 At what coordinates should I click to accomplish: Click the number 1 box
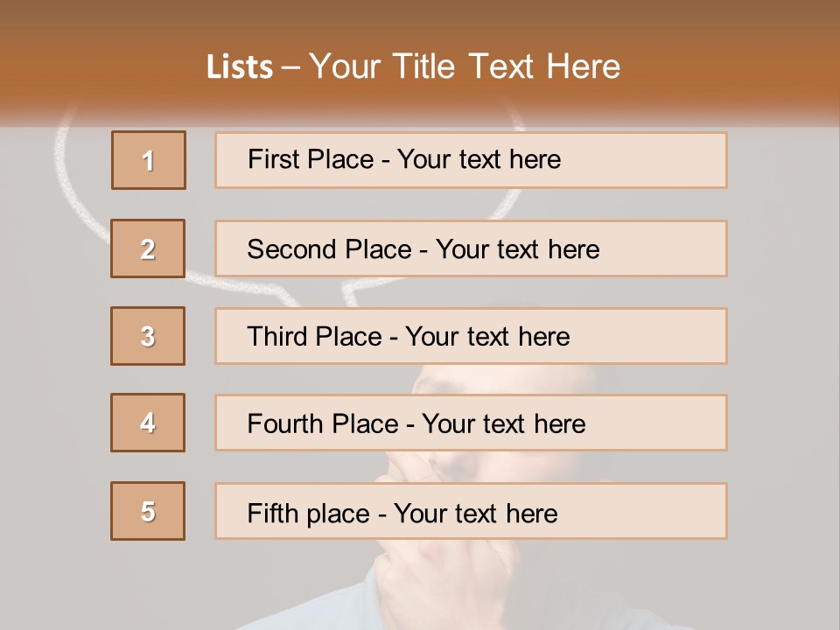[x=149, y=160]
